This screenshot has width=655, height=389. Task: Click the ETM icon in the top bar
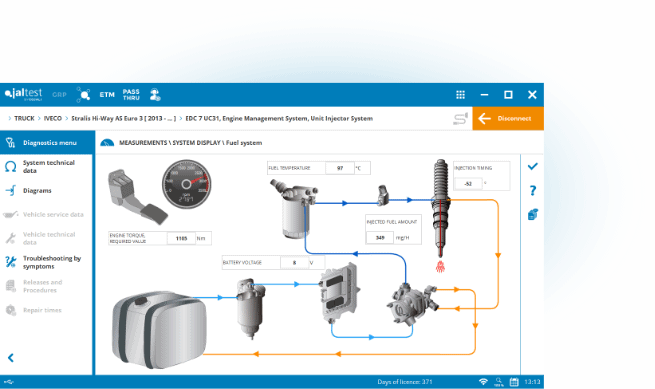coord(107,95)
